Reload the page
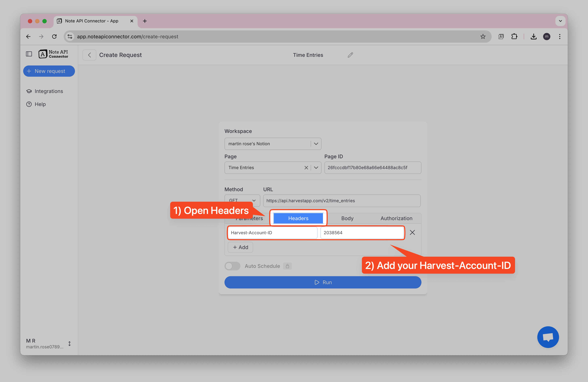 pyautogui.click(x=54, y=37)
